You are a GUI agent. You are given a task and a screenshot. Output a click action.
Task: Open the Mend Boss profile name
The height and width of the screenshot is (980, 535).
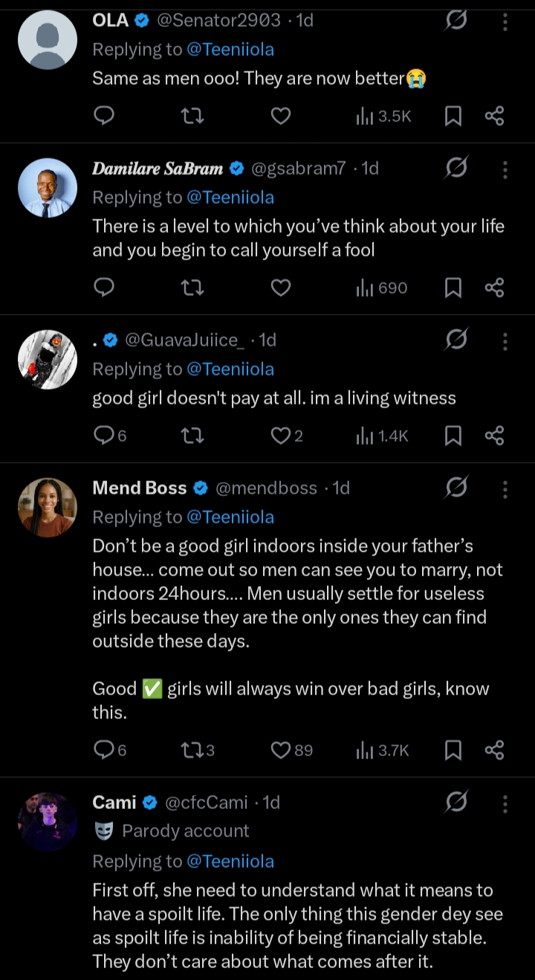point(139,489)
